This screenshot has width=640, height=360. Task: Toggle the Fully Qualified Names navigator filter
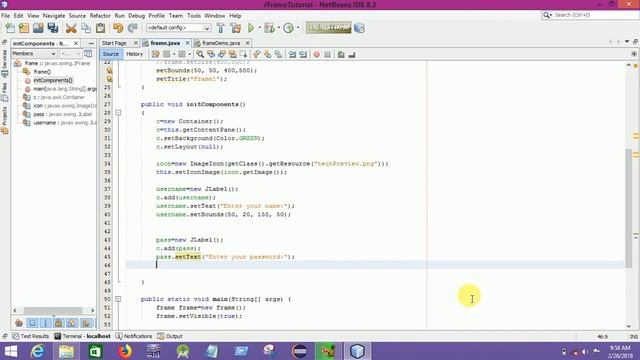point(86,323)
